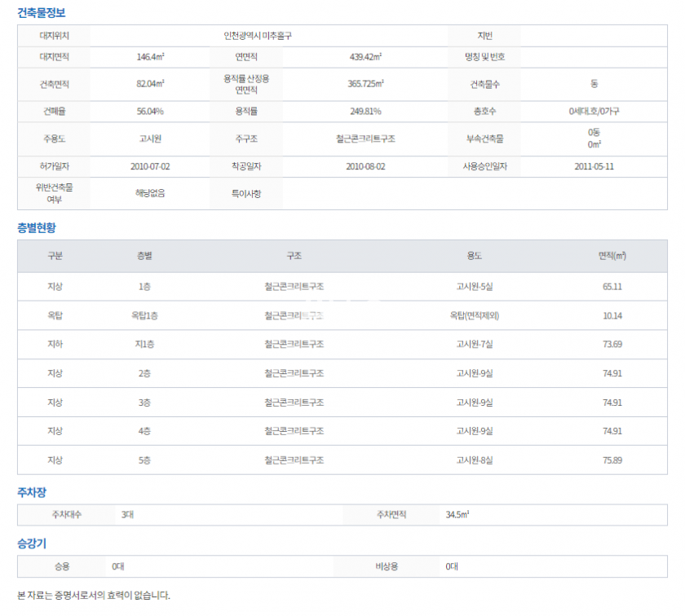
Task: Select the 위반건축물 여부 label cell
Action: point(54,193)
